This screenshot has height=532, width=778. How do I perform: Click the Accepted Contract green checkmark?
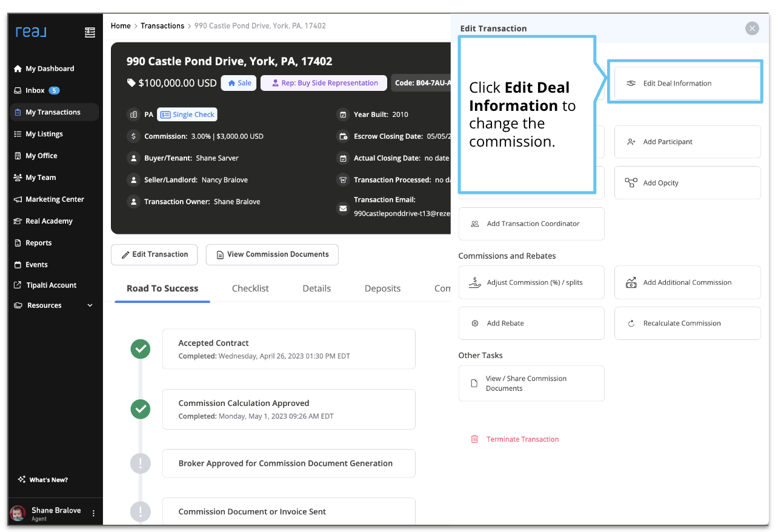click(x=141, y=349)
